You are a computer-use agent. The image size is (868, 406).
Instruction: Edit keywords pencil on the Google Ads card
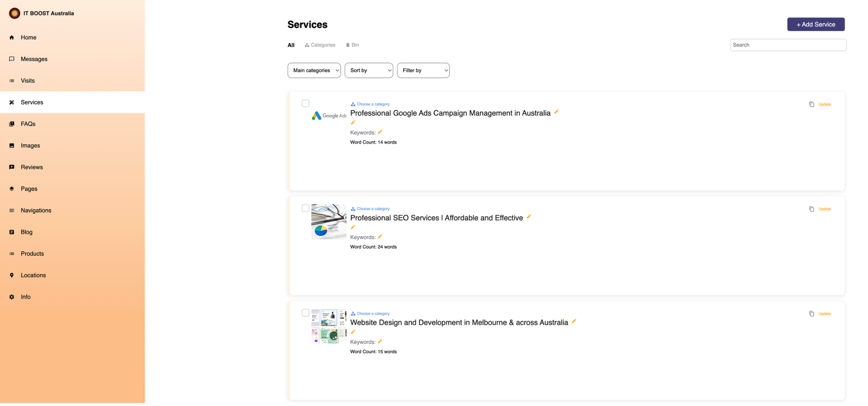pyautogui.click(x=380, y=132)
